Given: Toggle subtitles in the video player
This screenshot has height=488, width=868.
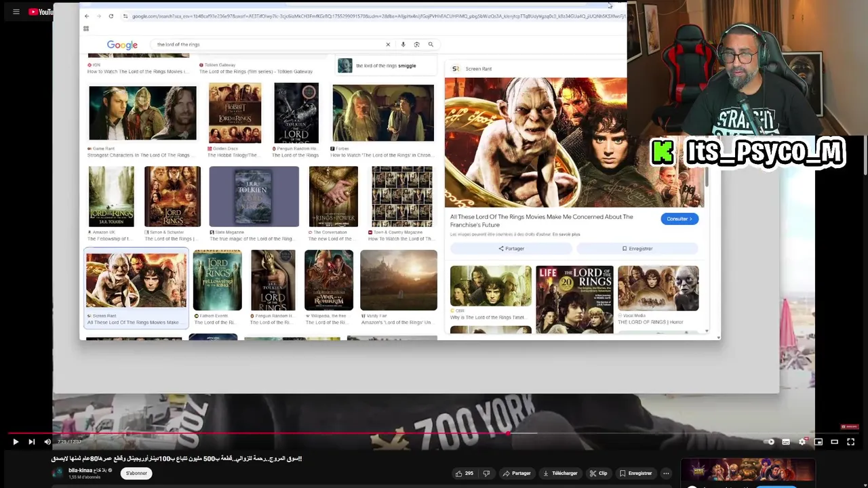Looking at the screenshot, I should click(786, 442).
